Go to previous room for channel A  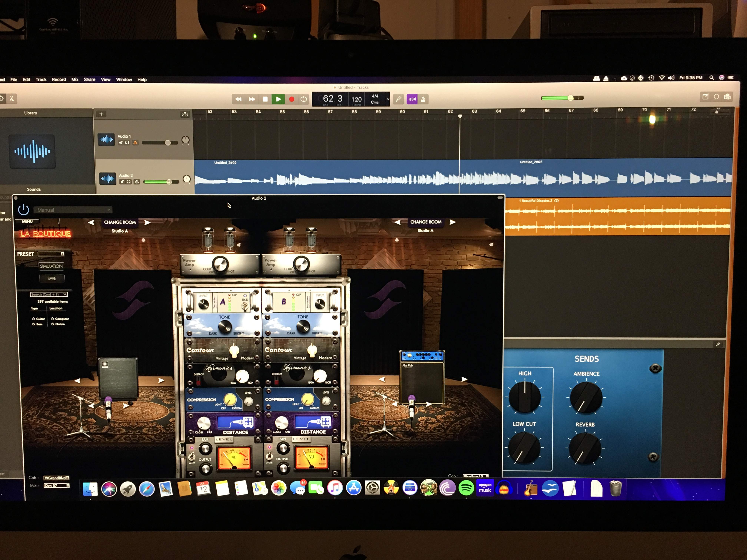[x=91, y=222]
